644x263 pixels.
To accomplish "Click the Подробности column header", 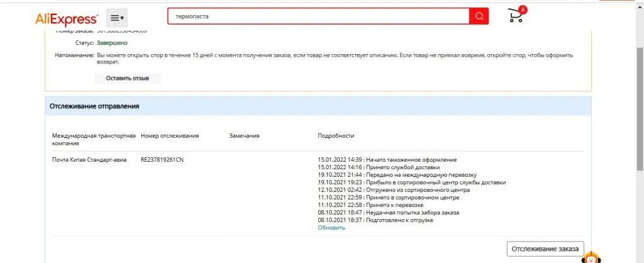I will (336, 136).
